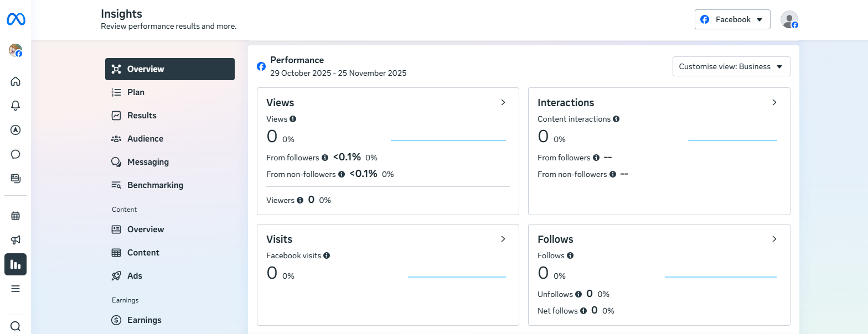Click the Search magnifier icon
This screenshot has height=334, width=868.
15,326
